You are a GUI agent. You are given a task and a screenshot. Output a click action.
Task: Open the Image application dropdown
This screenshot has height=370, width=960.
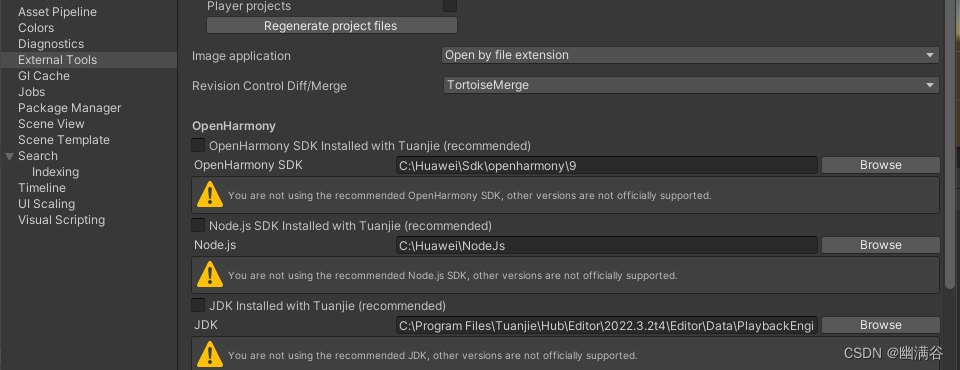pos(690,55)
